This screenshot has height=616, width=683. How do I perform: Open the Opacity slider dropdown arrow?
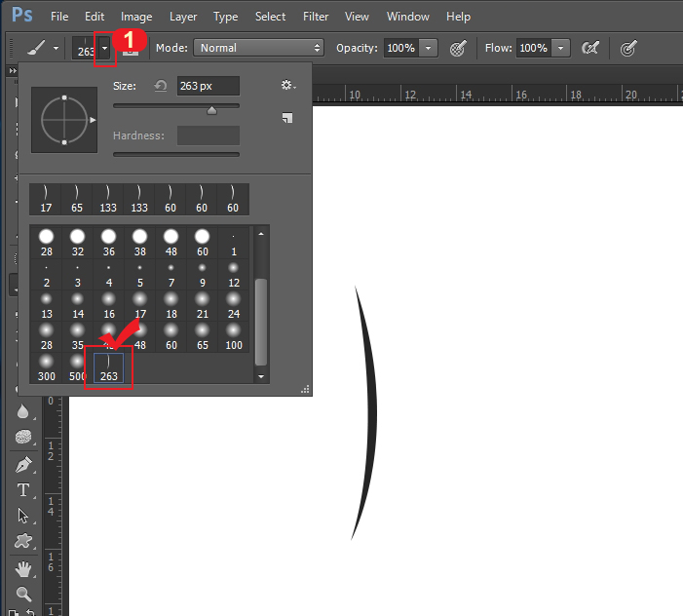point(428,48)
